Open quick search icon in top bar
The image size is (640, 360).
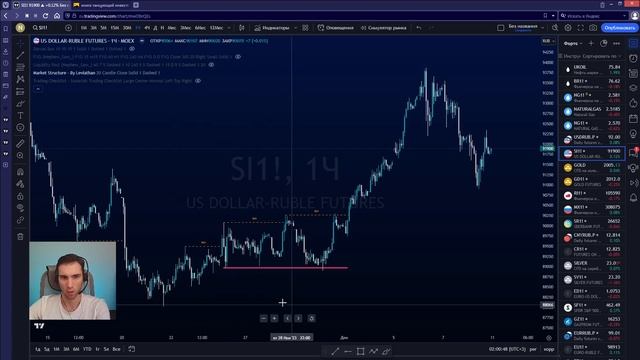point(555,28)
